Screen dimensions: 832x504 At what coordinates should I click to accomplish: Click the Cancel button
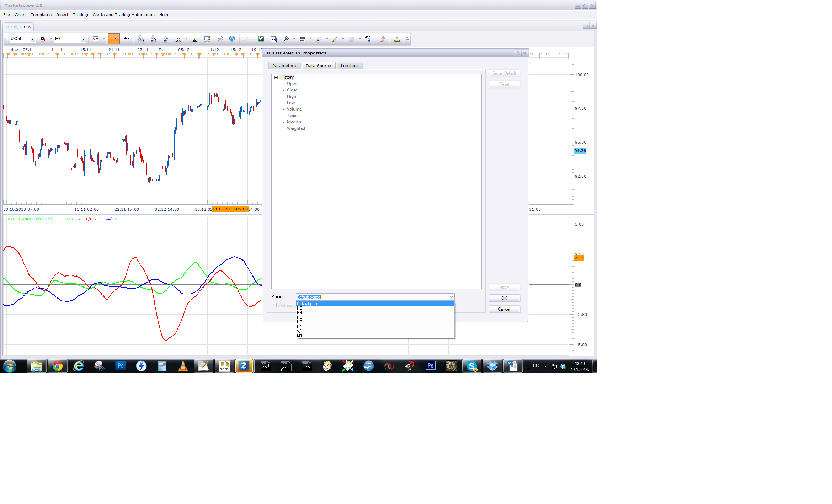coord(504,309)
